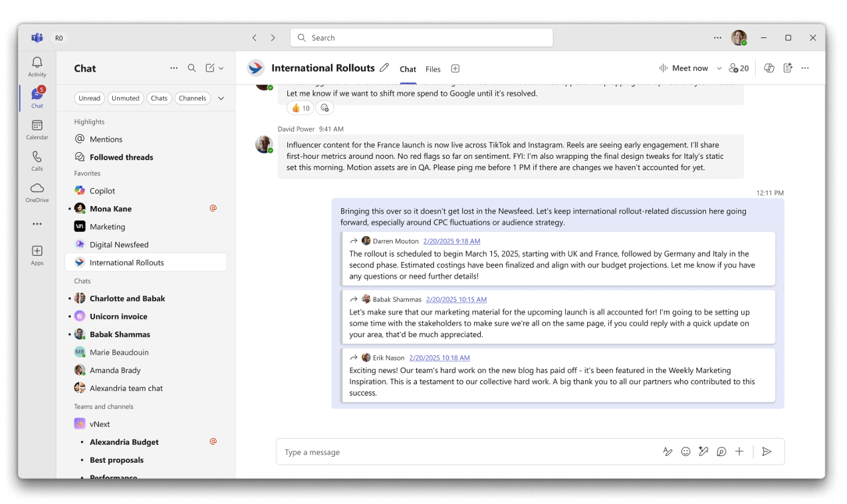This screenshot has width=847, height=504.
Task: Add a new tab to the chat
Action: (455, 68)
